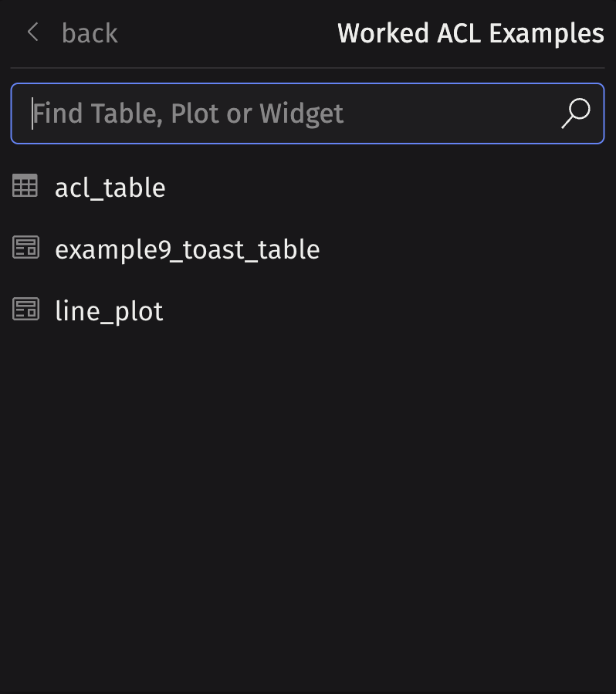The image size is (616, 694).
Task: Focus the Find Table, Plot or Widget field
Action: (x=307, y=113)
